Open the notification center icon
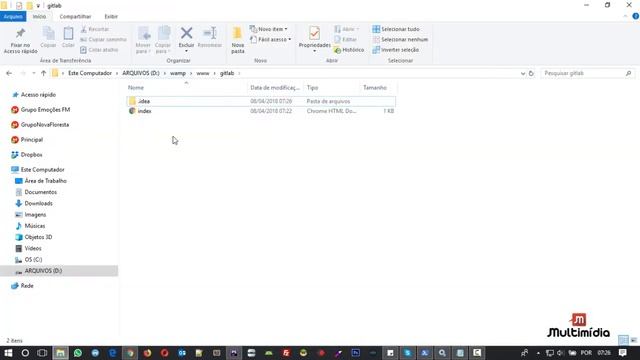 (623, 353)
